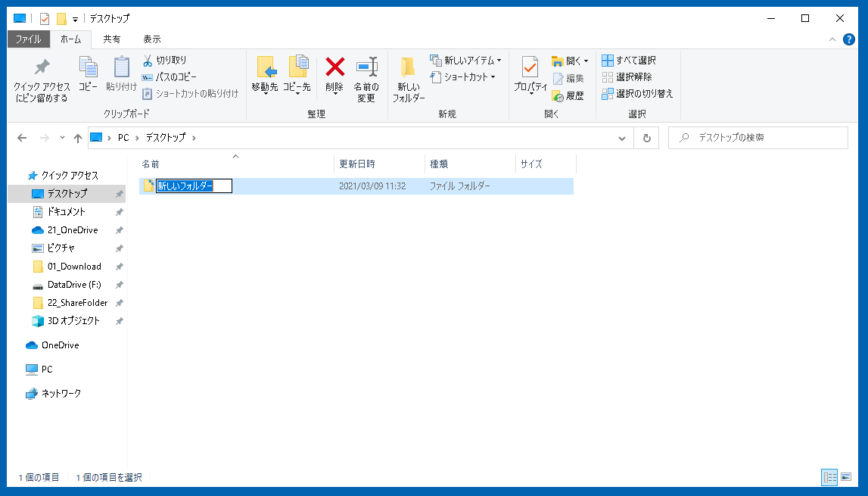Expand the address bar history dropdown
This screenshot has width=868, height=496.
tap(622, 138)
